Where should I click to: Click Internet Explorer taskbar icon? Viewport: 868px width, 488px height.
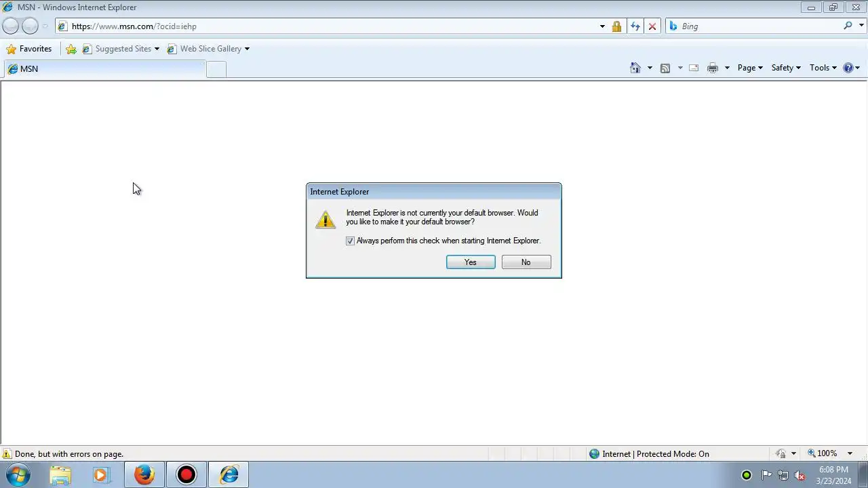point(229,475)
